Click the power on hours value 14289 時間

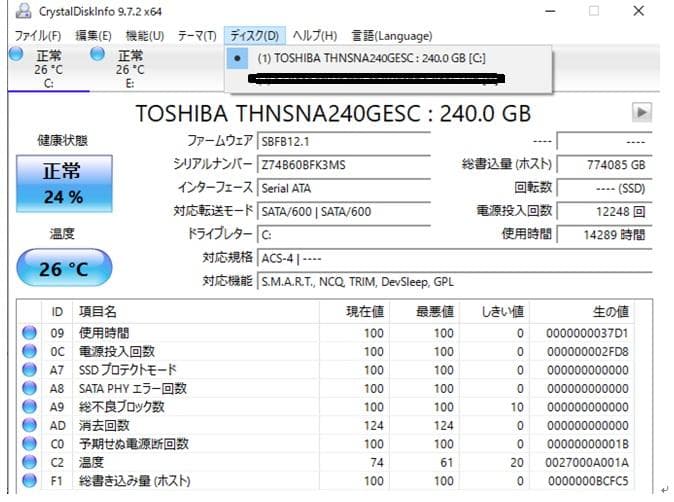click(604, 235)
